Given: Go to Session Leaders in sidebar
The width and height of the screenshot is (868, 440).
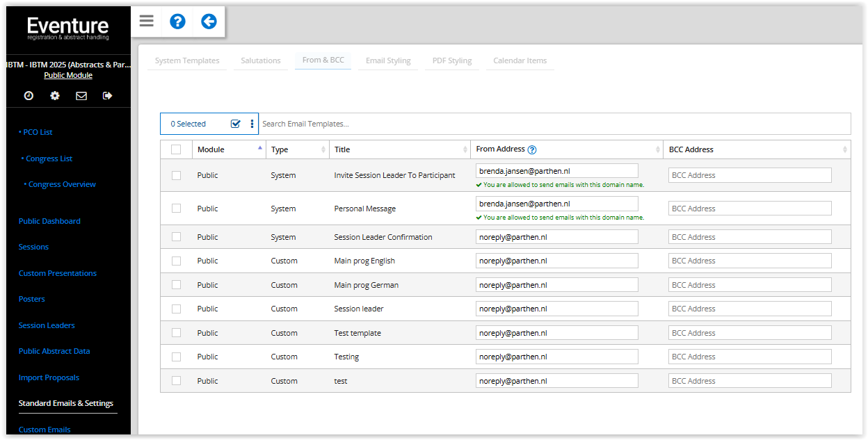Looking at the screenshot, I should tap(47, 325).
